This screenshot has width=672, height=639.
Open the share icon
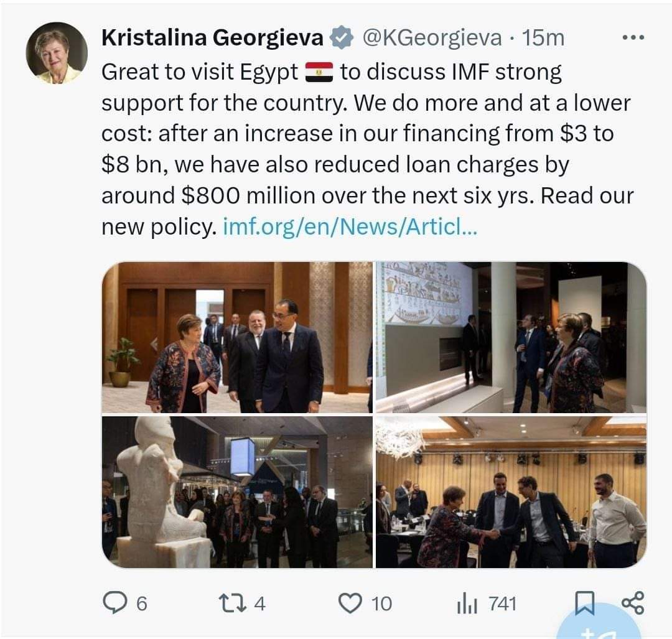[633, 603]
